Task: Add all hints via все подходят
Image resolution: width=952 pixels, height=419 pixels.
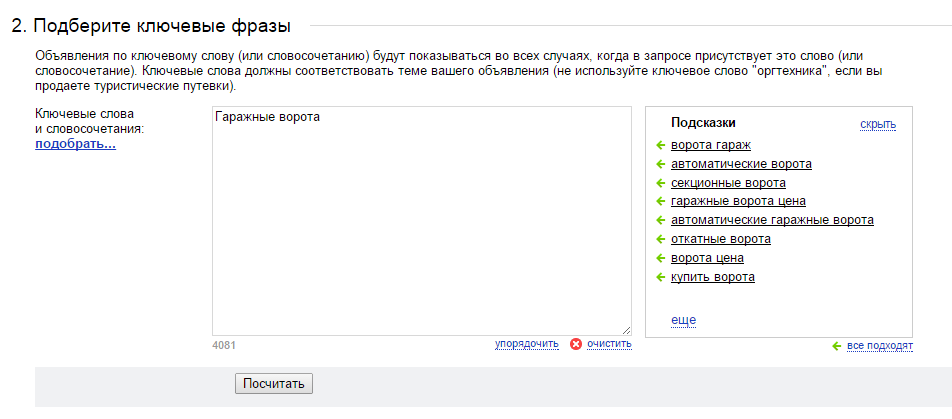Action: click(x=880, y=346)
